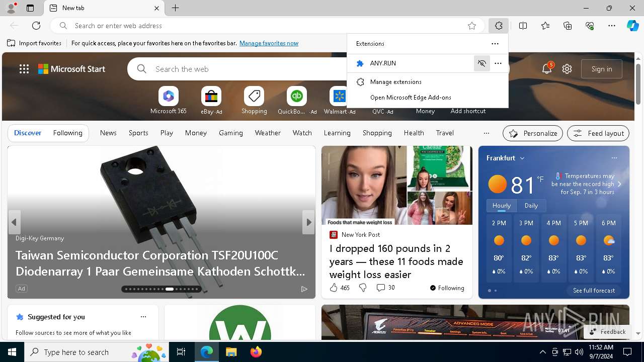
Task: Open weather card more options
Action: [x=614, y=158]
